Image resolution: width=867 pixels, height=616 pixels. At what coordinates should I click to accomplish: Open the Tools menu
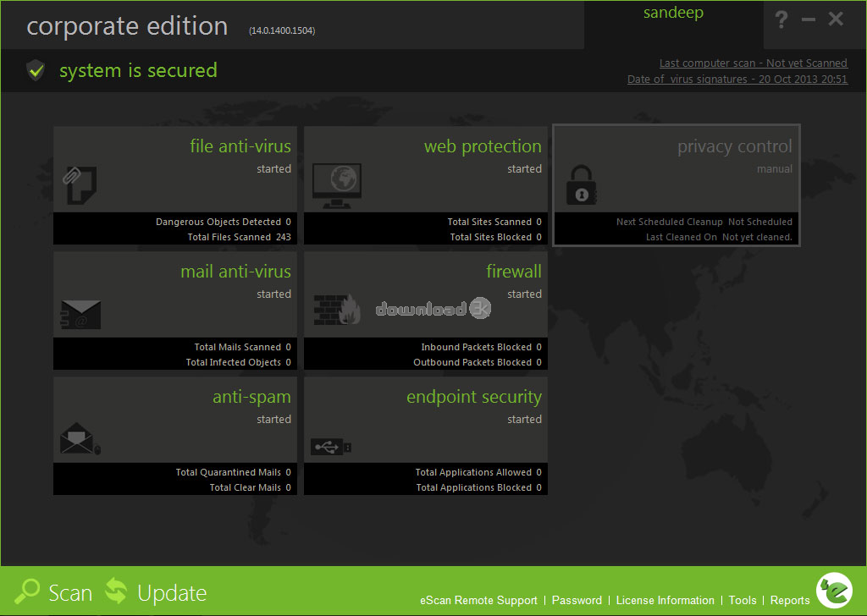[742, 600]
